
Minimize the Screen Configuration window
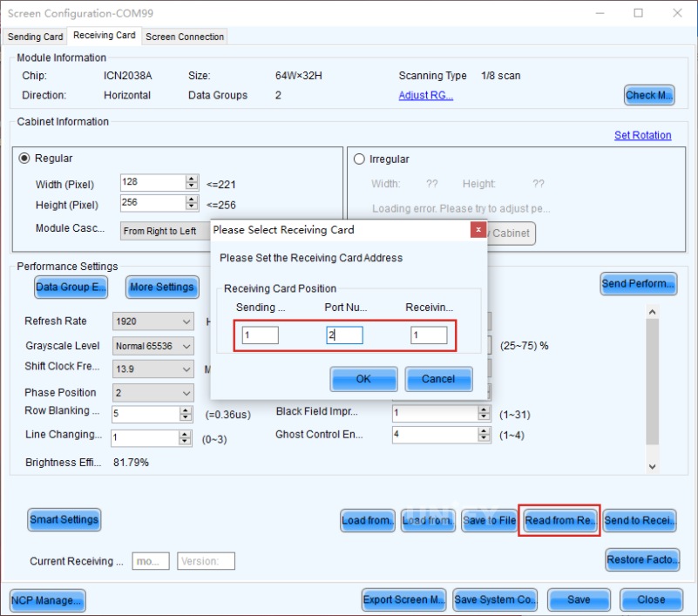[x=600, y=13]
